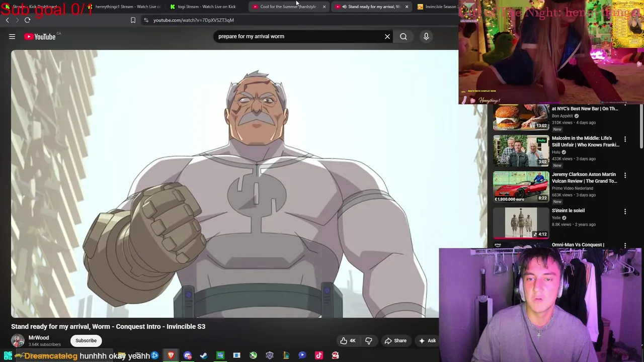Switch to the 'Invincible Season' tab
The width and height of the screenshot is (644, 362).
coord(437,7)
